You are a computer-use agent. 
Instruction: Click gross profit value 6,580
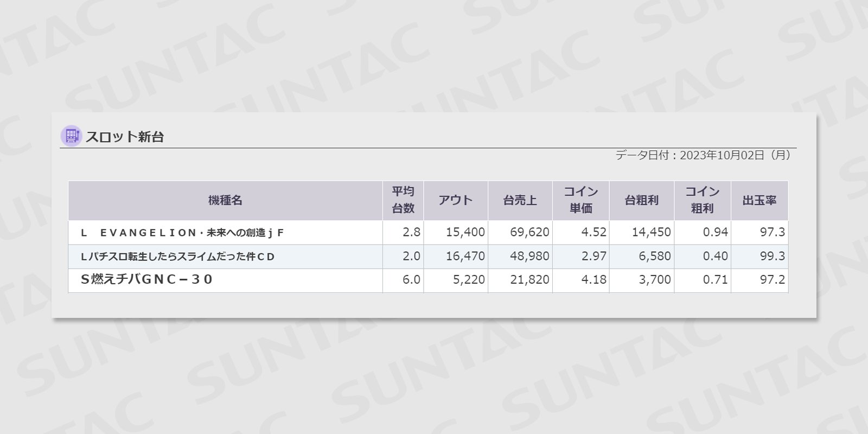(x=655, y=256)
